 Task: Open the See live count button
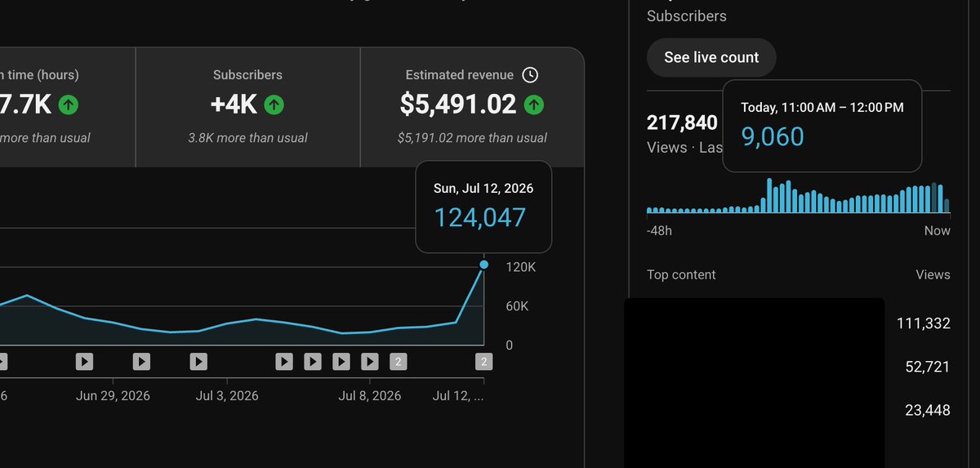click(x=711, y=57)
